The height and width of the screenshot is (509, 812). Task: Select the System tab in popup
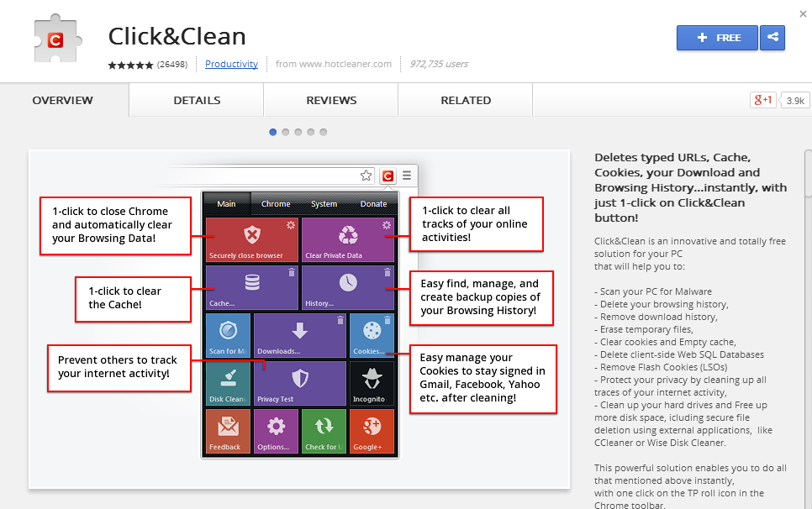[324, 204]
